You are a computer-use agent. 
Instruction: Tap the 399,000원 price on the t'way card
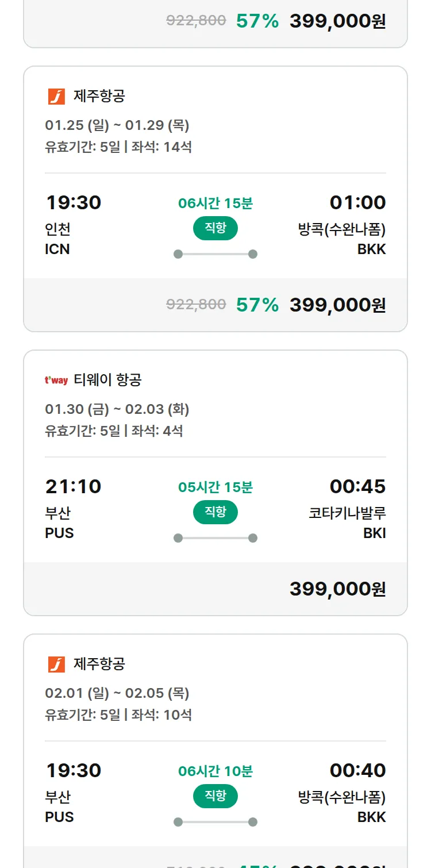pos(337,589)
